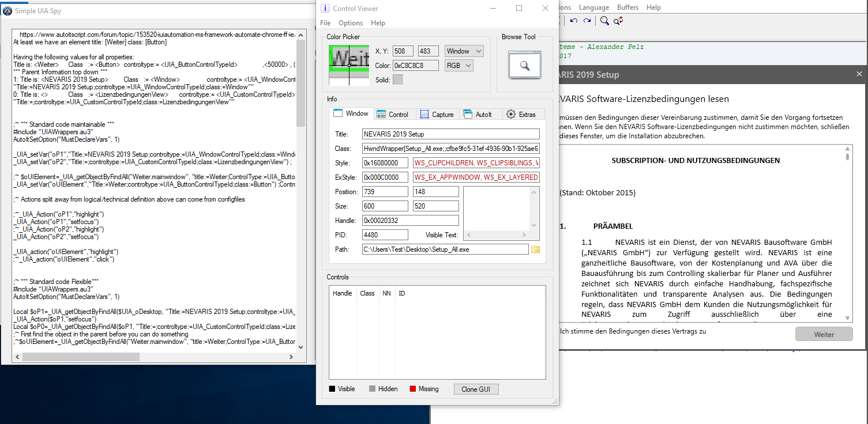Open Help menu in the editor

coord(653,7)
